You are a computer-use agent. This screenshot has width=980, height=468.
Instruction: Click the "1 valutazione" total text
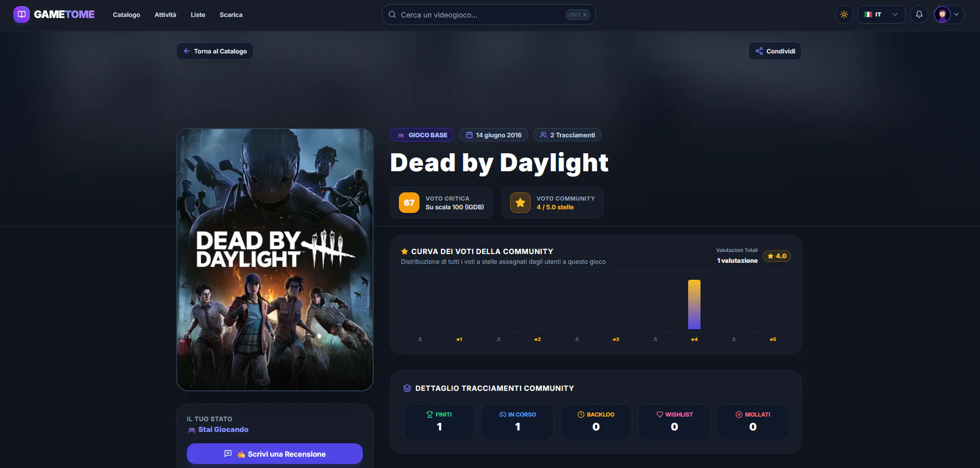(737, 261)
